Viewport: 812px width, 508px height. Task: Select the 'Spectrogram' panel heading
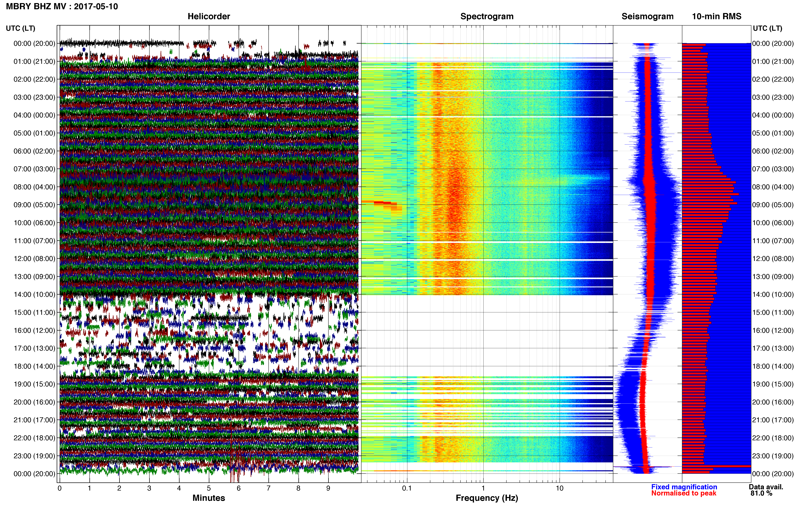(487, 16)
